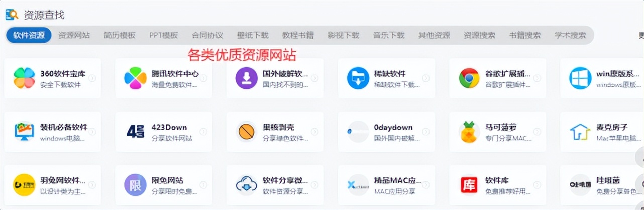Image resolution: width=644 pixels, height=210 pixels.
Task: Click the 马可菠萝 title link
Action: 501,128
